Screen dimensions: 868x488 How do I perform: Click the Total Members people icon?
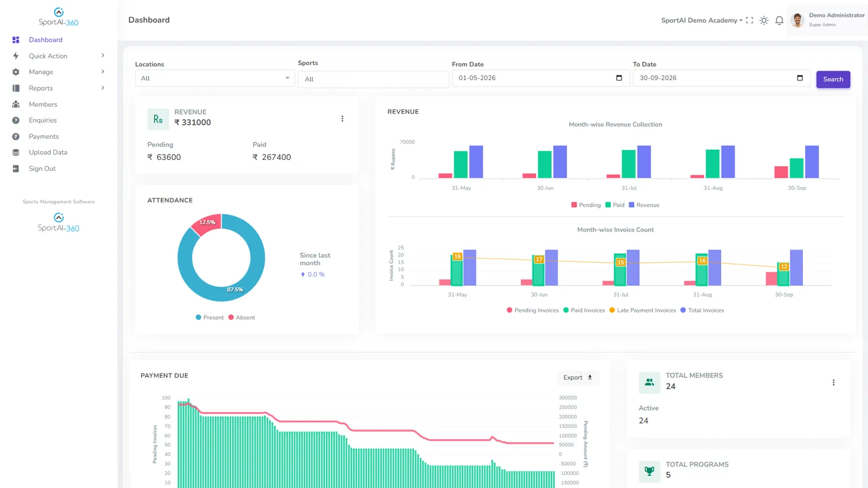649,382
